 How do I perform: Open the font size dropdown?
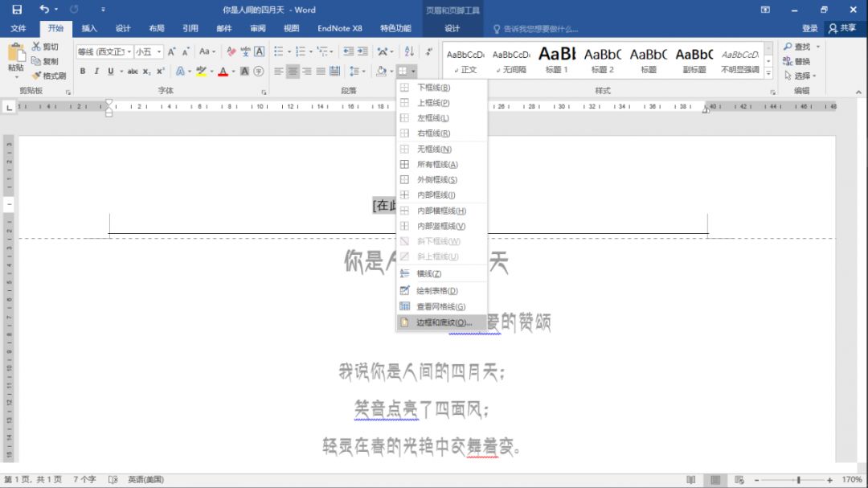pyautogui.click(x=158, y=51)
